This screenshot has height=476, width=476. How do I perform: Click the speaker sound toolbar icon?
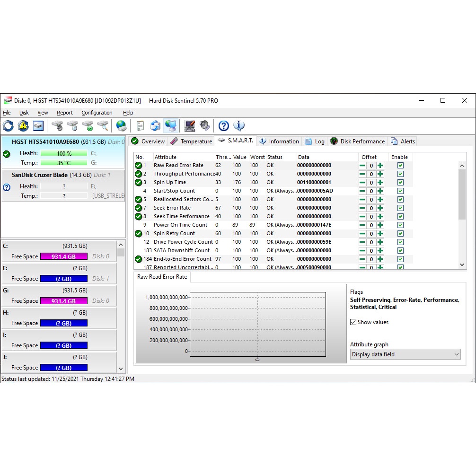(x=205, y=126)
